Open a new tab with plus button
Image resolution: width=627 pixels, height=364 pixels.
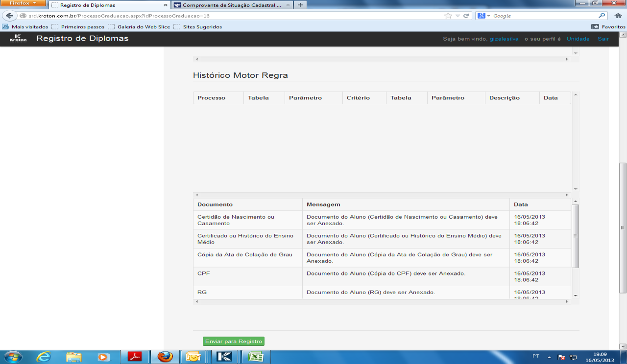[300, 5]
